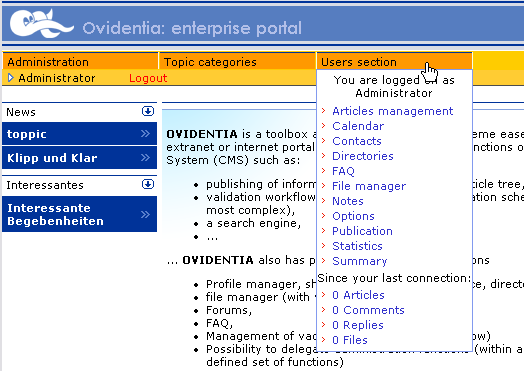Open user Options

pos(353,216)
